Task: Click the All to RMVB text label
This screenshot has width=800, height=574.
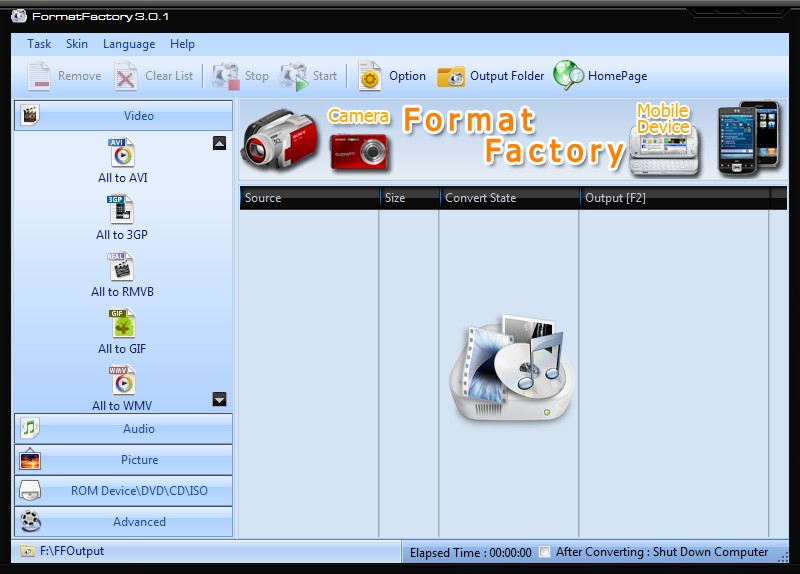Action: pyautogui.click(x=122, y=291)
